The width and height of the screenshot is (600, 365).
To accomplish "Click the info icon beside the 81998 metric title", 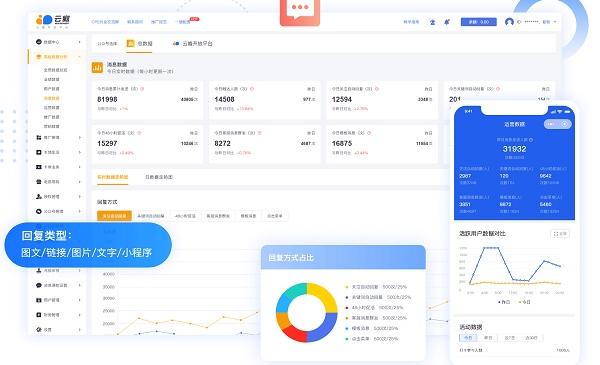I will [x=142, y=89].
